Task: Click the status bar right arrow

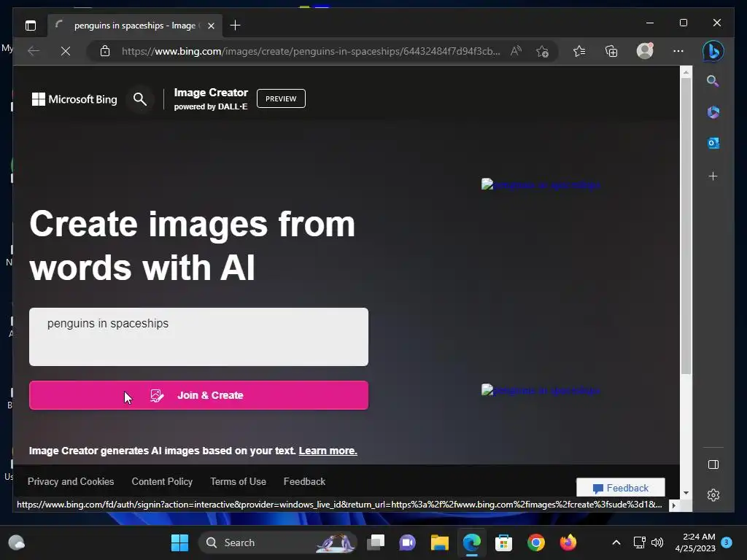Action: click(673, 505)
